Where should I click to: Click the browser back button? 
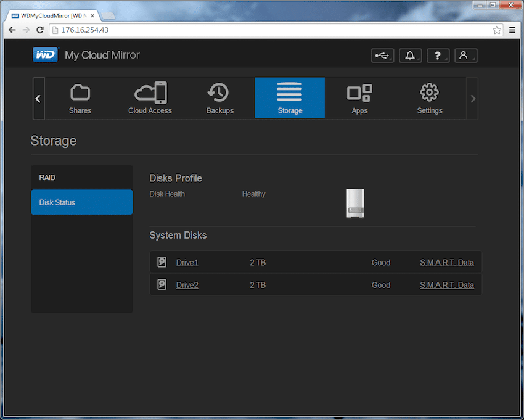point(12,30)
